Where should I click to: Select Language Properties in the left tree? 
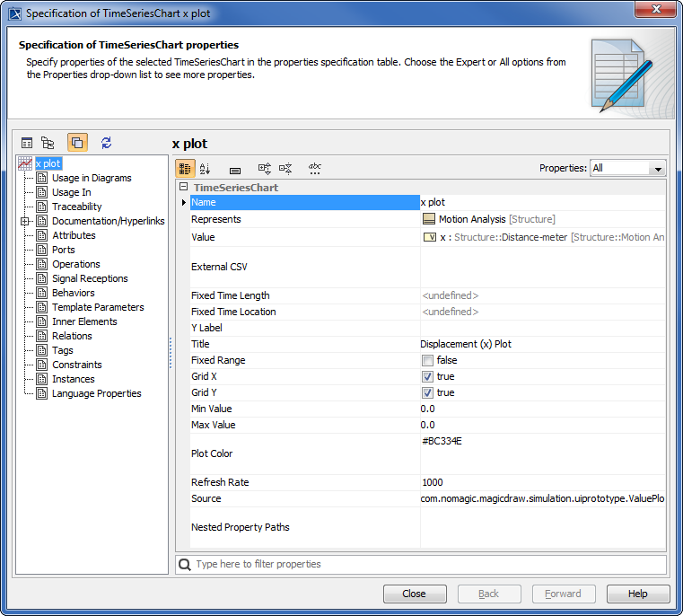[x=96, y=393]
